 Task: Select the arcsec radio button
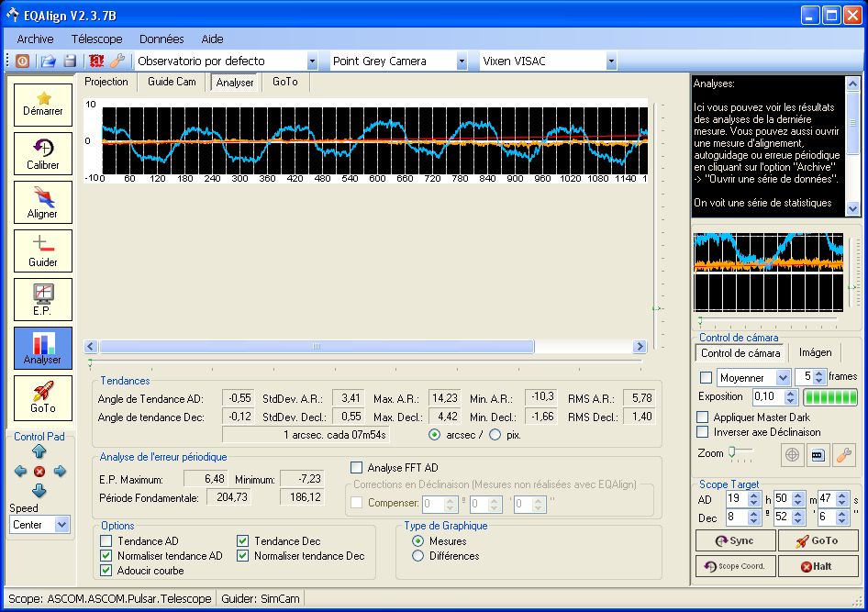click(x=435, y=435)
